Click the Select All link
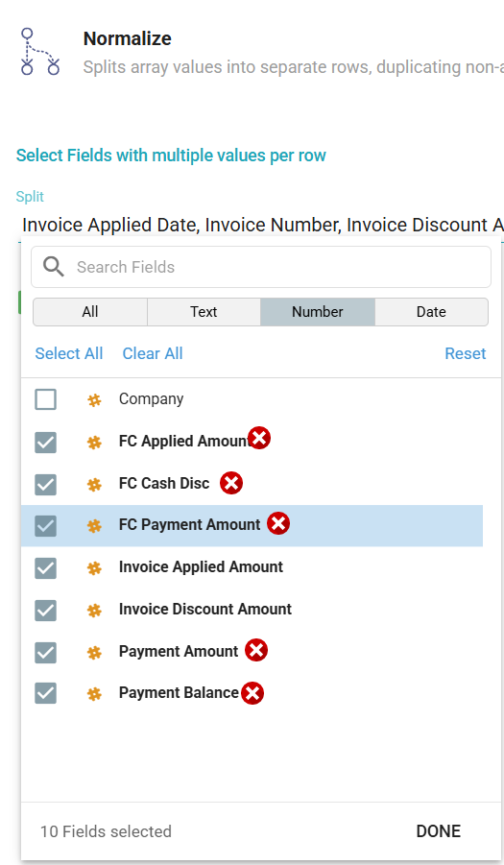Screen dimensions: 504x865 [x=69, y=353]
